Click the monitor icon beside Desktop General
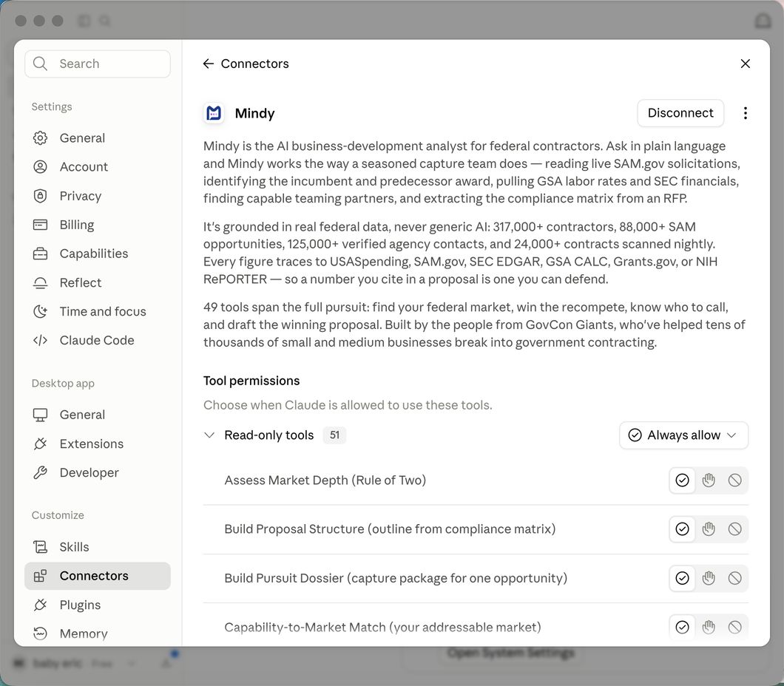The height and width of the screenshot is (686, 784). click(x=40, y=415)
